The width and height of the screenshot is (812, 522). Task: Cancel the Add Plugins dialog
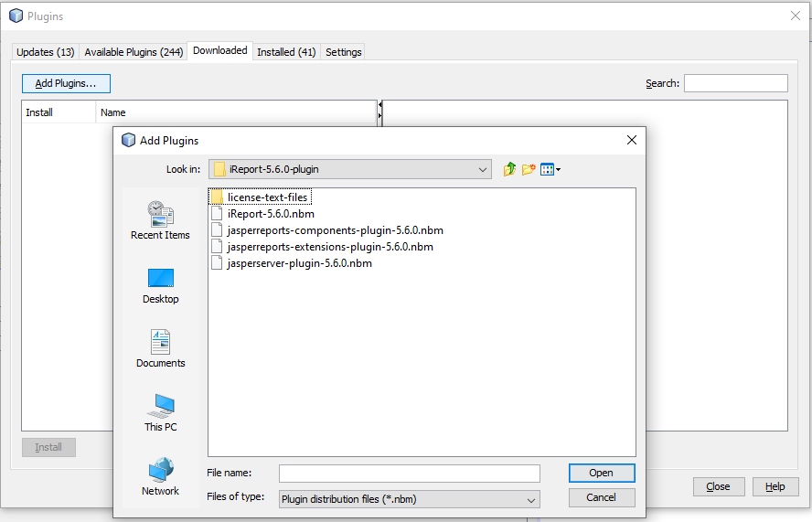pyautogui.click(x=602, y=497)
